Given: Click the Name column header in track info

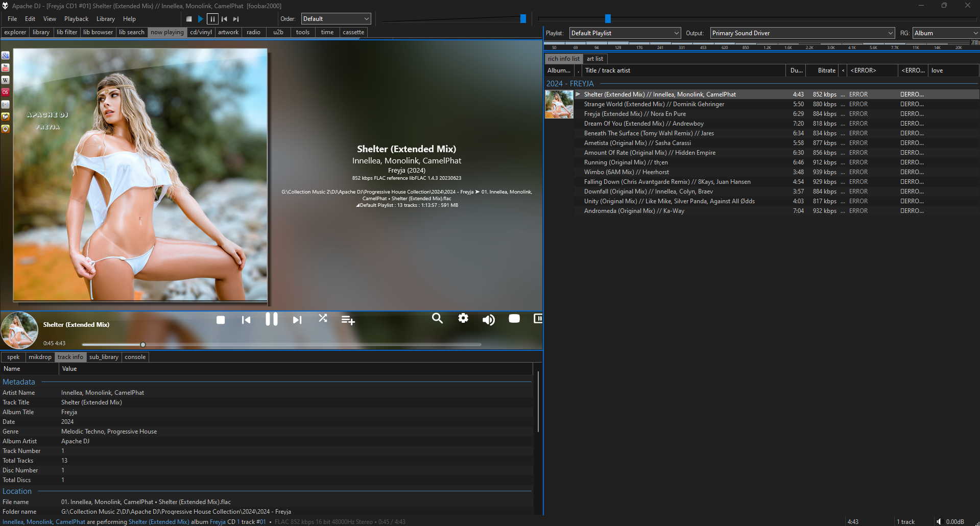Looking at the screenshot, I should click(x=30, y=369).
